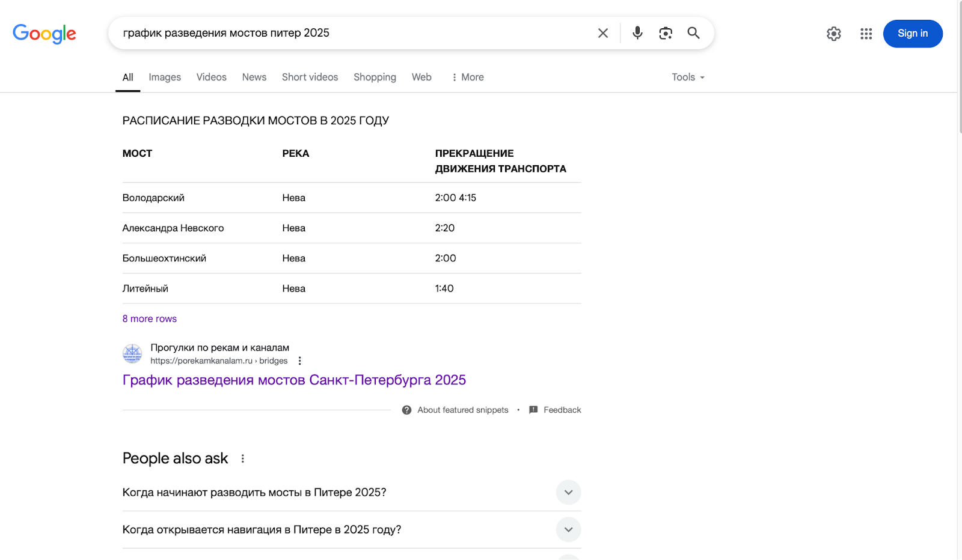Viewport: 962px width, 560px height.
Task: Clear the search query with the X
Action: click(602, 33)
